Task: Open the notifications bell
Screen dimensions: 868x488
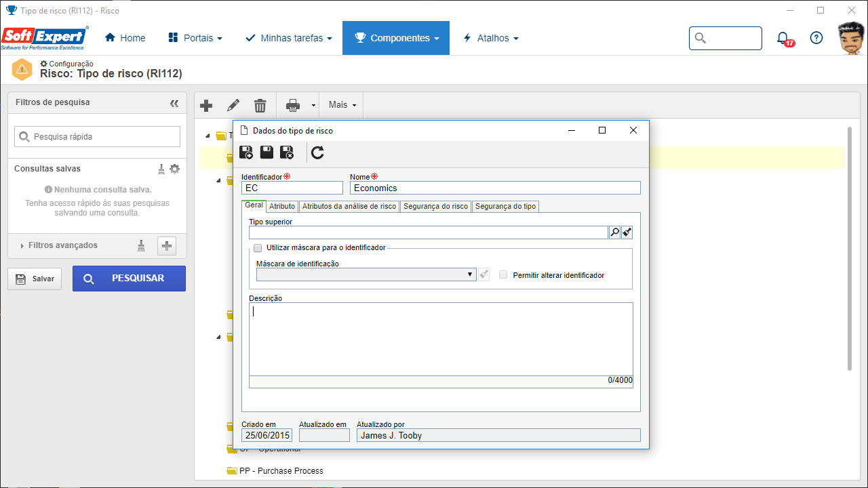Action: pyautogui.click(x=784, y=39)
